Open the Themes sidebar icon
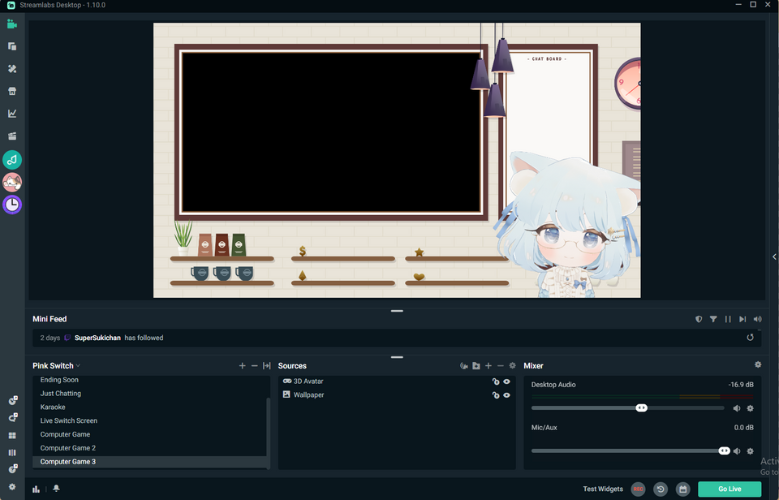Screen dimensions: 779x500 click(x=12, y=69)
